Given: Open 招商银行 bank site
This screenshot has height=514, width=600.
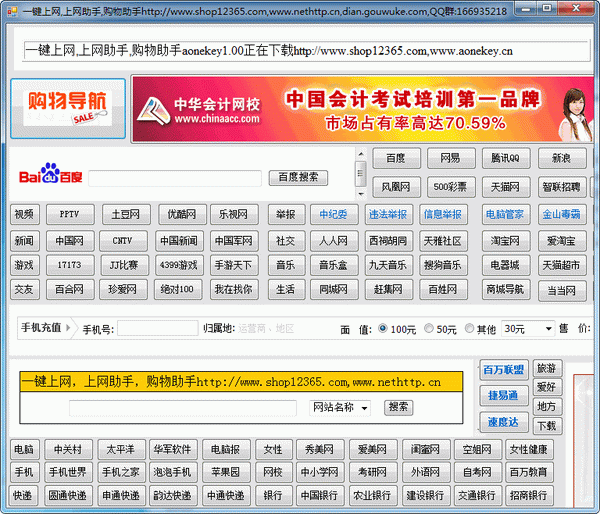Looking at the screenshot, I should [x=529, y=496].
